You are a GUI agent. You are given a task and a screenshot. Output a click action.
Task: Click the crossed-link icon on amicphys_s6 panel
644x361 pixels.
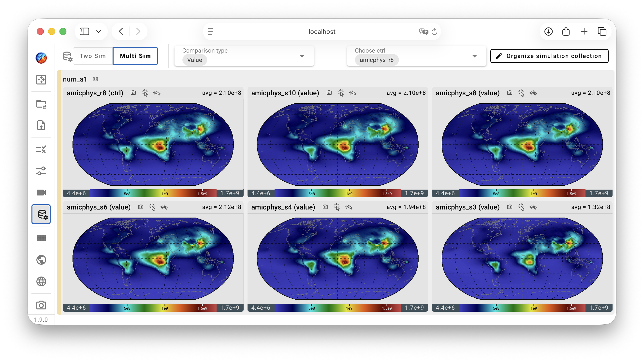(x=164, y=207)
